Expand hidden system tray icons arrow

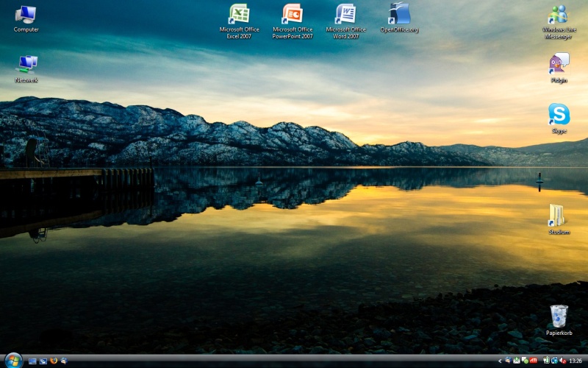click(x=500, y=361)
